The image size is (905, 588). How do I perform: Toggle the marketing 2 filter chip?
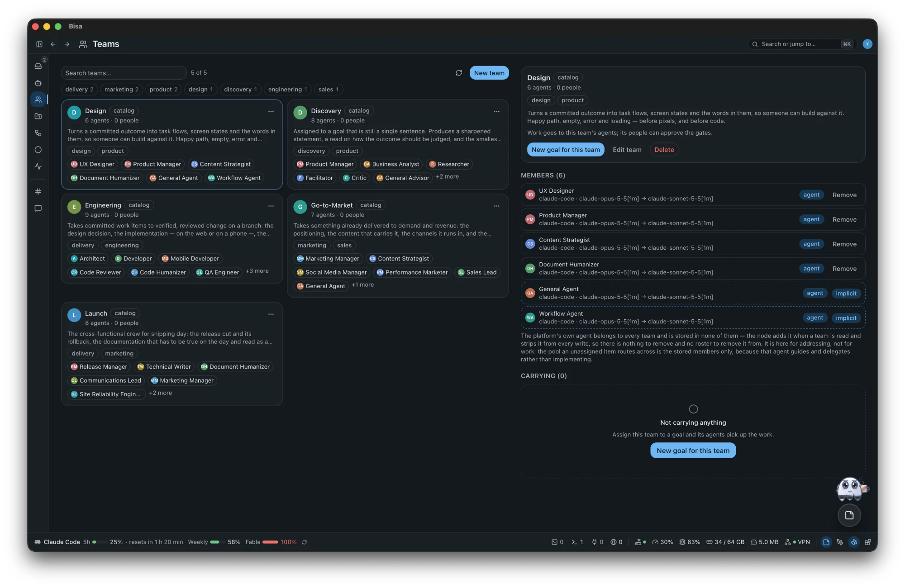click(x=121, y=90)
